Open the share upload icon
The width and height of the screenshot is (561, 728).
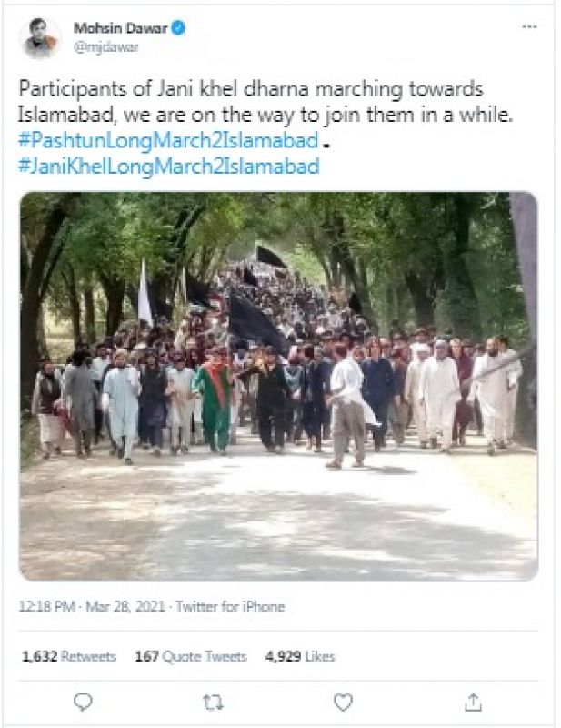(473, 702)
